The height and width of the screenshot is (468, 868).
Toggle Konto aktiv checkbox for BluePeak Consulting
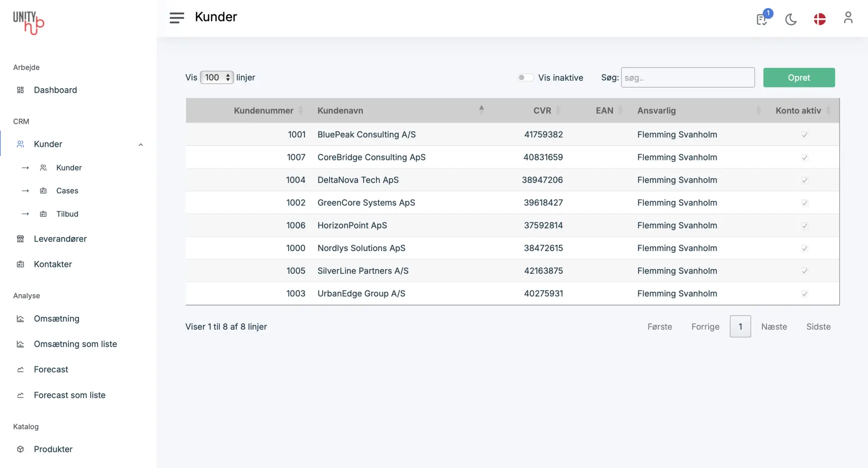804,135
